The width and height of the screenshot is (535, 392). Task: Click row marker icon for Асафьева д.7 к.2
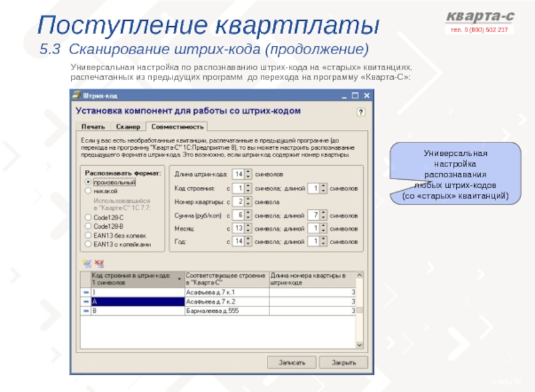[x=86, y=302]
